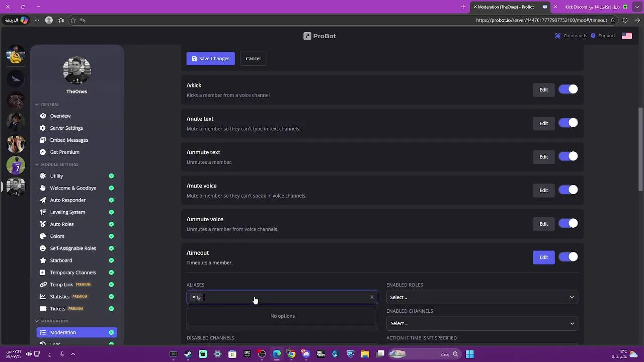Viewport: 644px width, 362px height.
Task: Select the Statistics chart icon
Action: coord(43,297)
